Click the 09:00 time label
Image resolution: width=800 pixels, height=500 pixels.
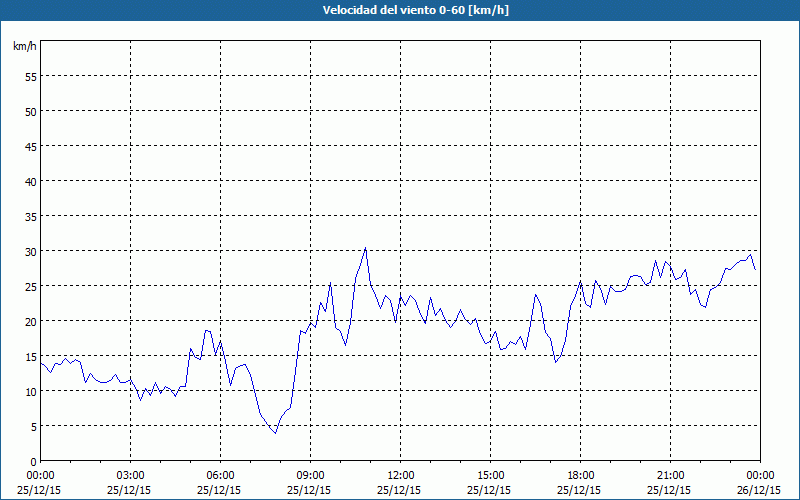coord(310,476)
